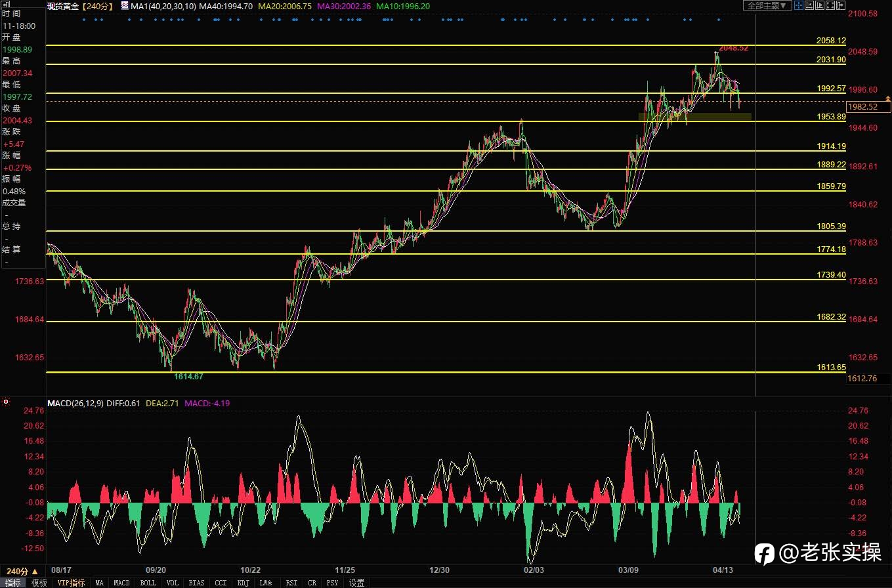The width and height of the screenshot is (892, 588).
Task: Click the red MACD panel settings icon
Action: click(x=5, y=402)
